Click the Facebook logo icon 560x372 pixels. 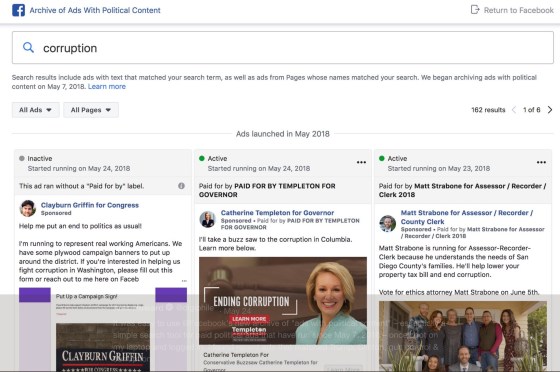(19, 10)
